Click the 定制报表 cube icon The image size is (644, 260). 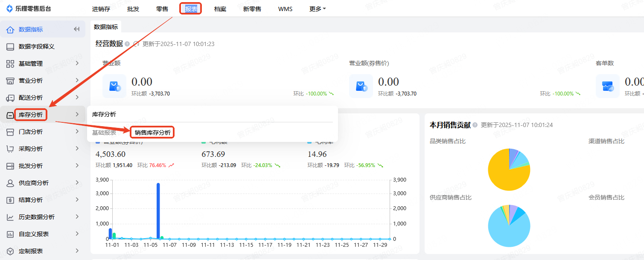[10, 251]
